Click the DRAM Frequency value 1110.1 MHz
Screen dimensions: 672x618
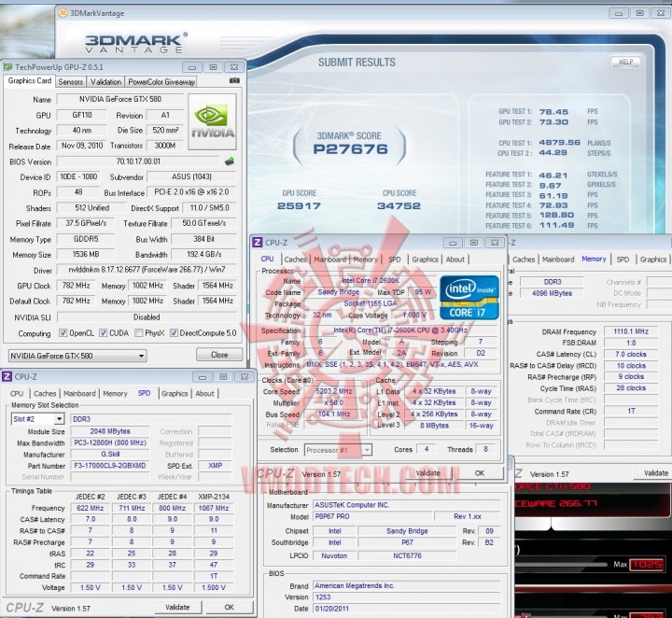click(631, 331)
